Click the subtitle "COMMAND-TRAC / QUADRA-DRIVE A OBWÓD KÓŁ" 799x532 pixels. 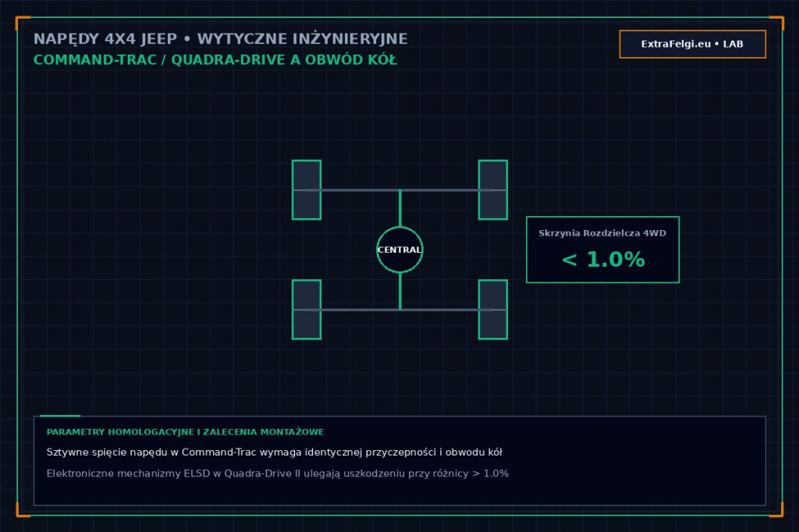215,60
